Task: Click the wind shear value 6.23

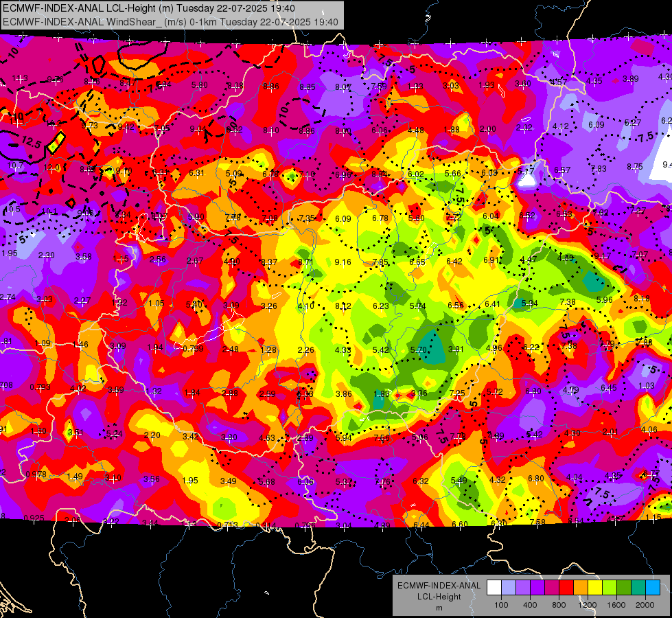Action: pyautogui.click(x=380, y=306)
